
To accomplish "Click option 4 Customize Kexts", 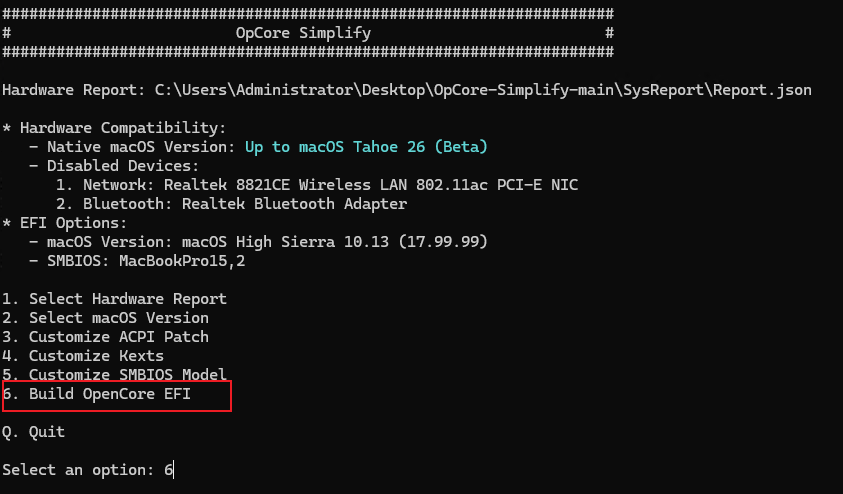I will 83,356.
